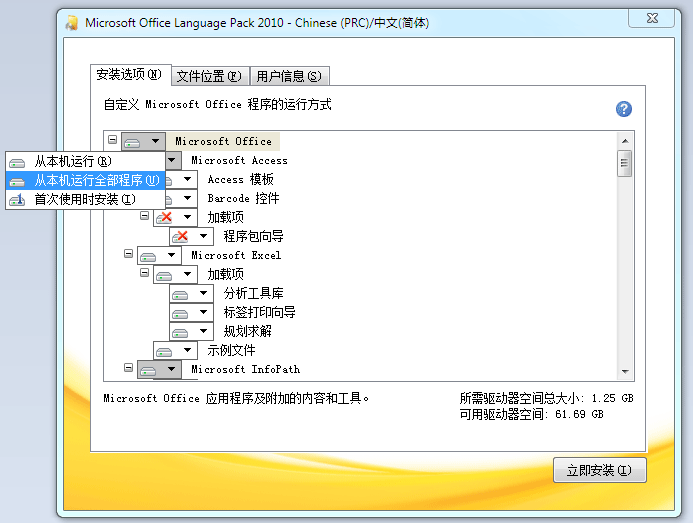Select 分析工具库 tree label
Image resolution: width=693 pixels, height=523 pixels.
point(253,293)
